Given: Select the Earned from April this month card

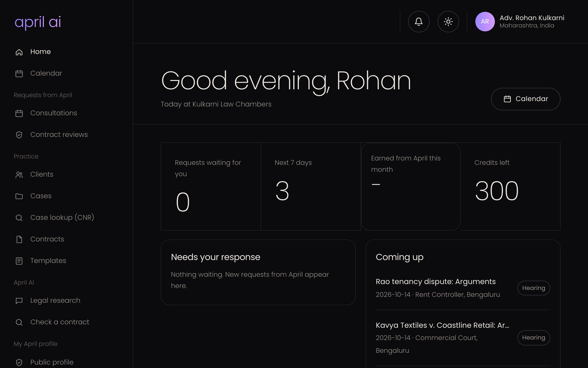Looking at the screenshot, I should (x=411, y=186).
